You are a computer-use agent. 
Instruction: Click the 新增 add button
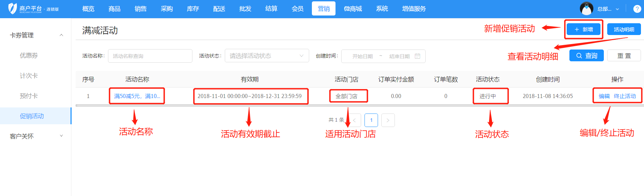point(584,29)
